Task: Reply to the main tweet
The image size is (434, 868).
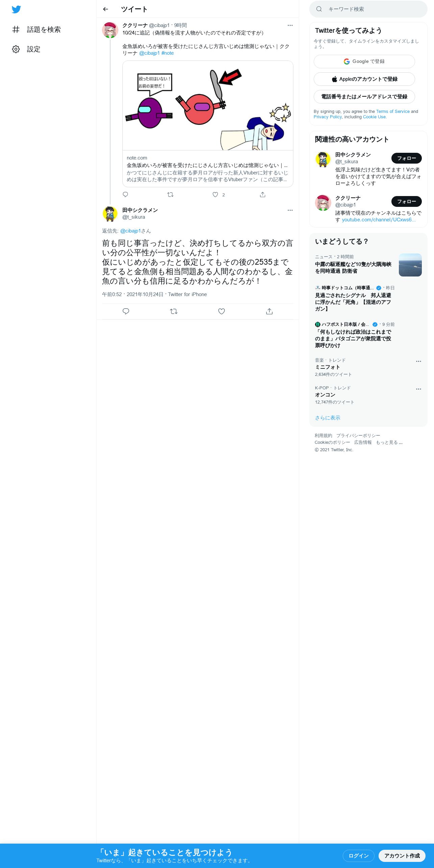Action: pos(126,311)
